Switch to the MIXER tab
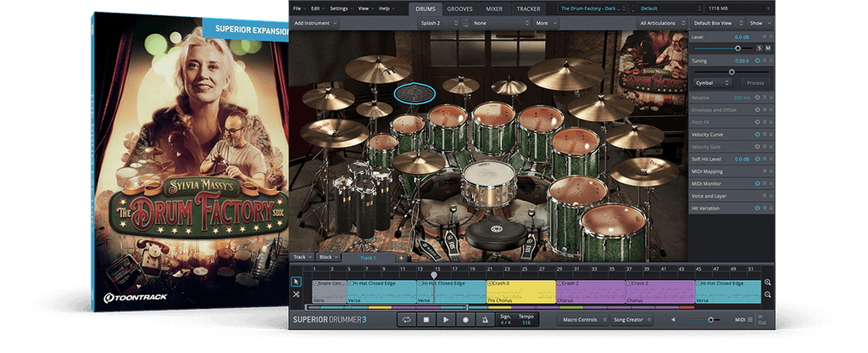 494,8
